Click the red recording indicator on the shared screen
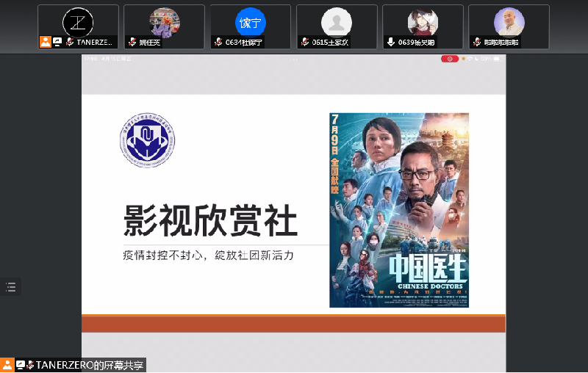This screenshot has height=373, width=588. pyautogui.click(x=450, y=59)
